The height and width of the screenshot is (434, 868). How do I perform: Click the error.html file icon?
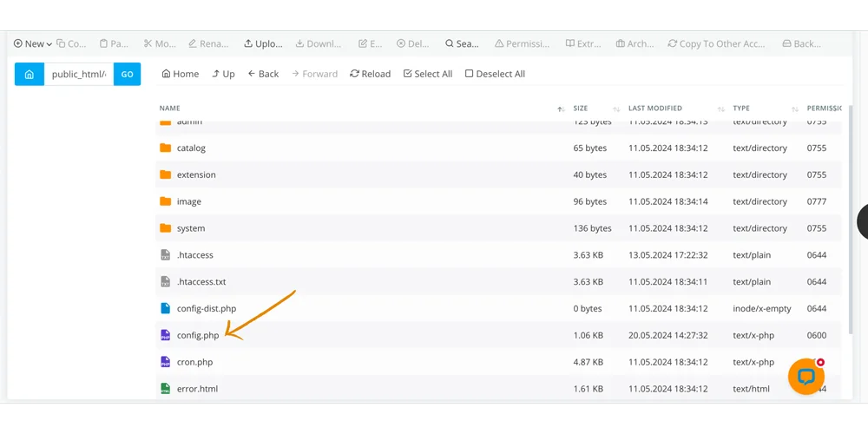[x=165, y=389]
